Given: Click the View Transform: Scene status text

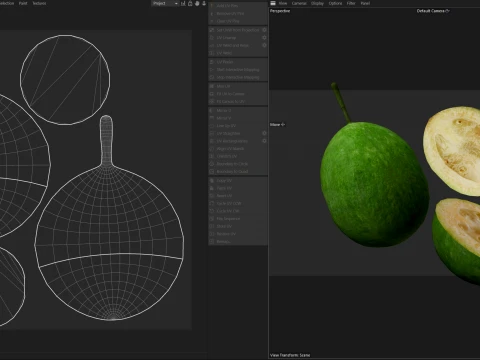Looking at the screenshot, I should click(290, 355).
